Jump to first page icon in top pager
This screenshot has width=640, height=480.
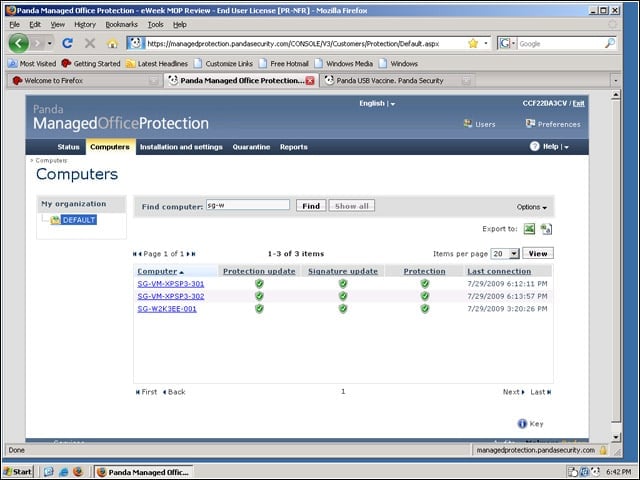pos(135,254)
